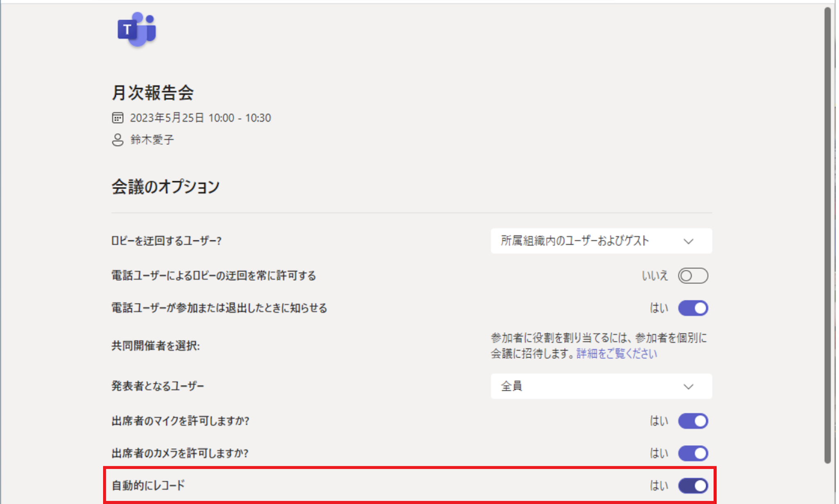Click the chevron on 所属組織内のユーザーおよびゲスト combo box

[688, 241]
